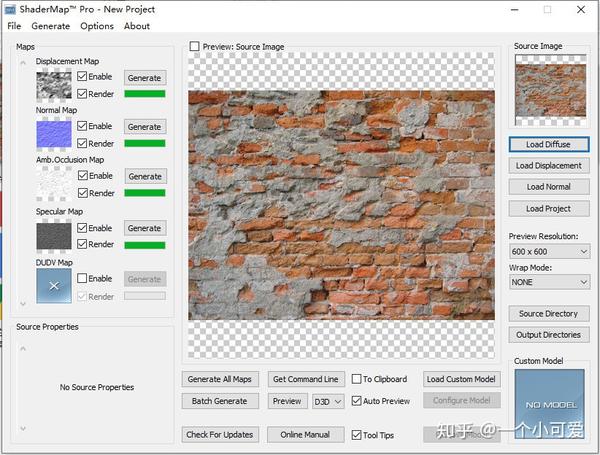Select the purple Normal Map thumbnail

pos(54,134)
